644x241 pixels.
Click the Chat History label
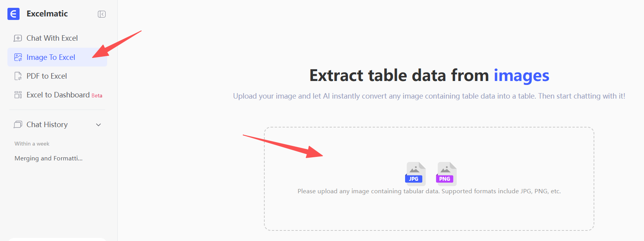point(47,125)
